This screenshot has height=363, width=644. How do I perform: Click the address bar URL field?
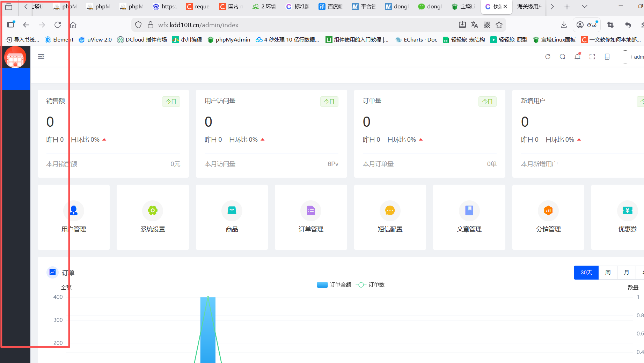coord(297,25)
